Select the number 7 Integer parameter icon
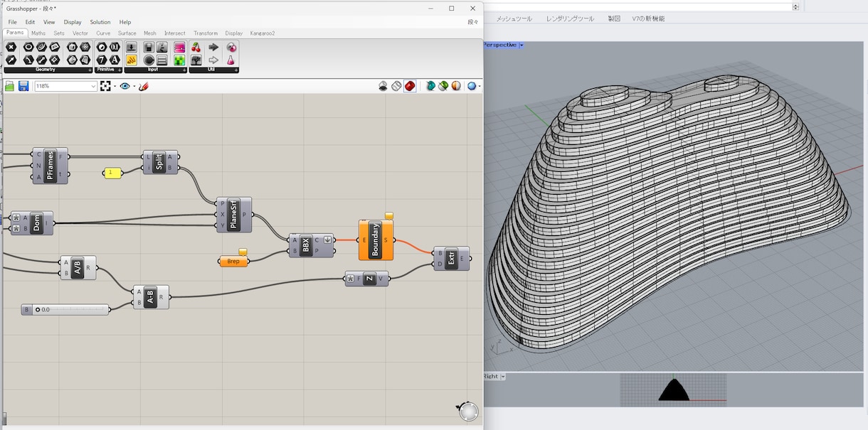This screenshot has height=430, width=868. pos(102,60)
